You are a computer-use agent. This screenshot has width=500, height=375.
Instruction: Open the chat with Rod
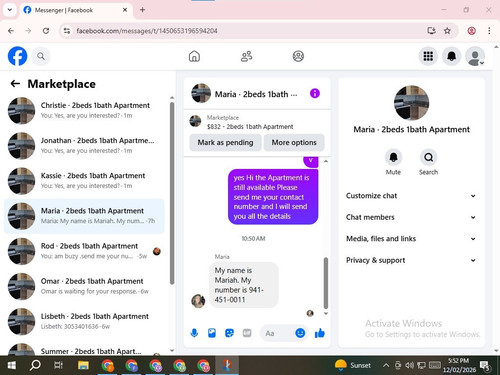(x=84, y=251)
